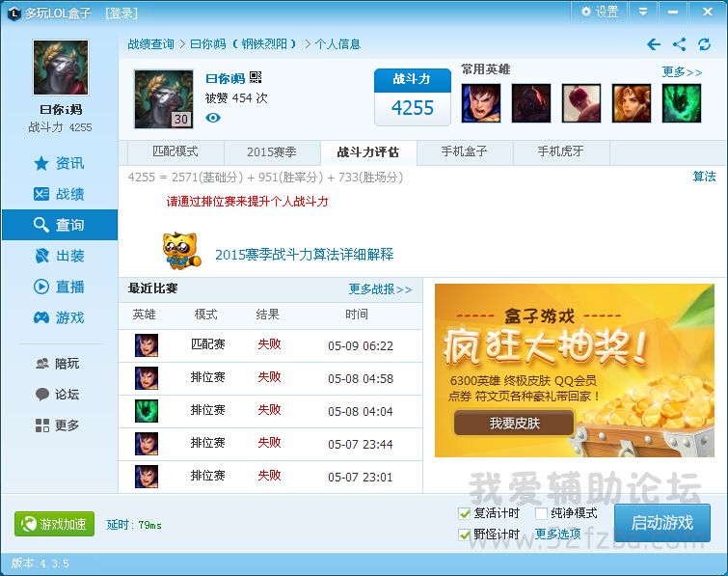Screen dimensions: 728x576
Task: Open 设置 settings in the title bar
Action: point(600,12)
